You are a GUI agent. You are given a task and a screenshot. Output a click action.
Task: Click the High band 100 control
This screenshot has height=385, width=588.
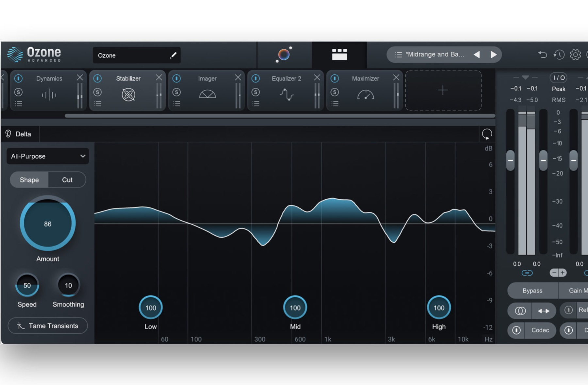[439, 308]
